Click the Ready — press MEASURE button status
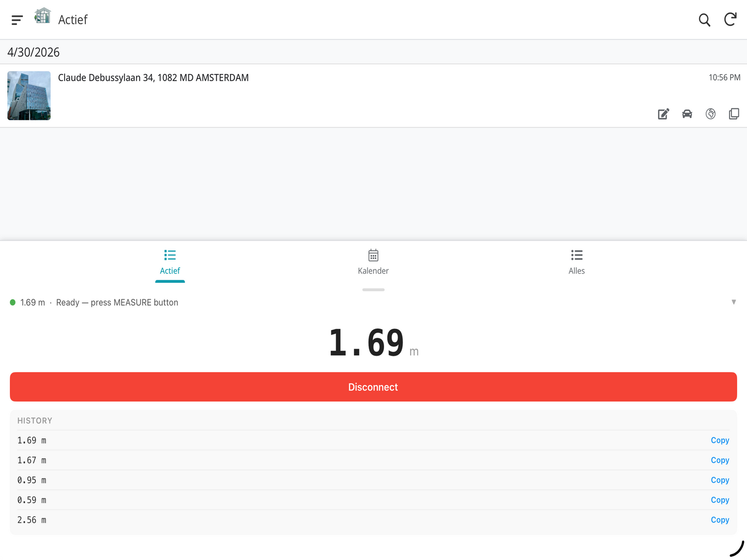This screenshot has width=747, height=560. pos(117,302)
